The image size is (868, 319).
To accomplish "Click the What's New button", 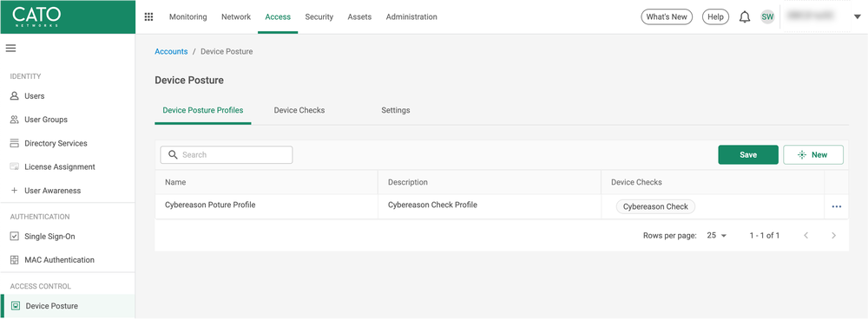I will pyautogui.click(x=667, y=17).
